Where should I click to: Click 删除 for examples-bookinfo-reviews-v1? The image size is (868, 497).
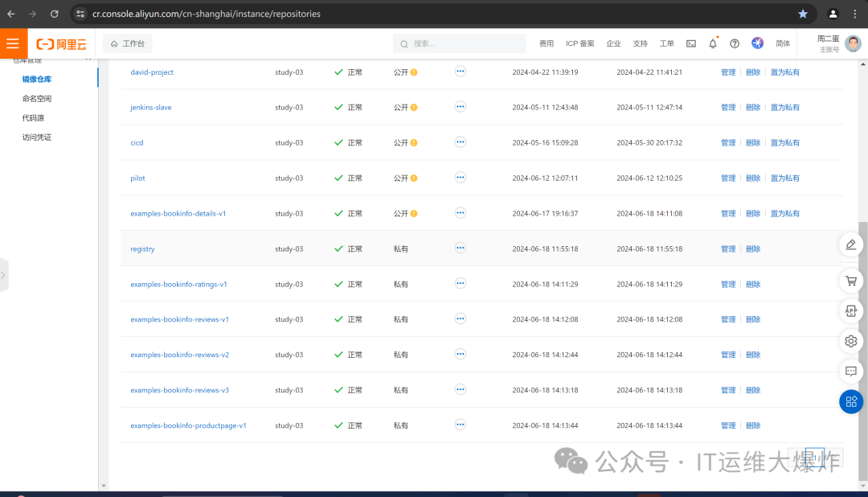pyautogui.click(x=753, y=320)
